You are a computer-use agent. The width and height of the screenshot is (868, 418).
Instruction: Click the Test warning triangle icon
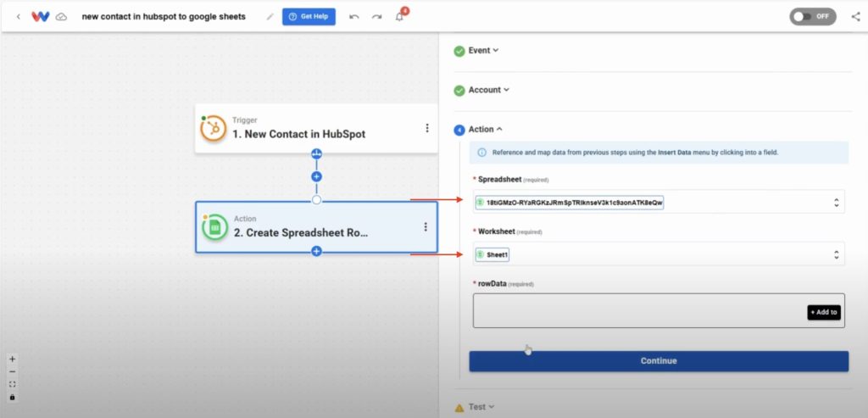point(459,408)
